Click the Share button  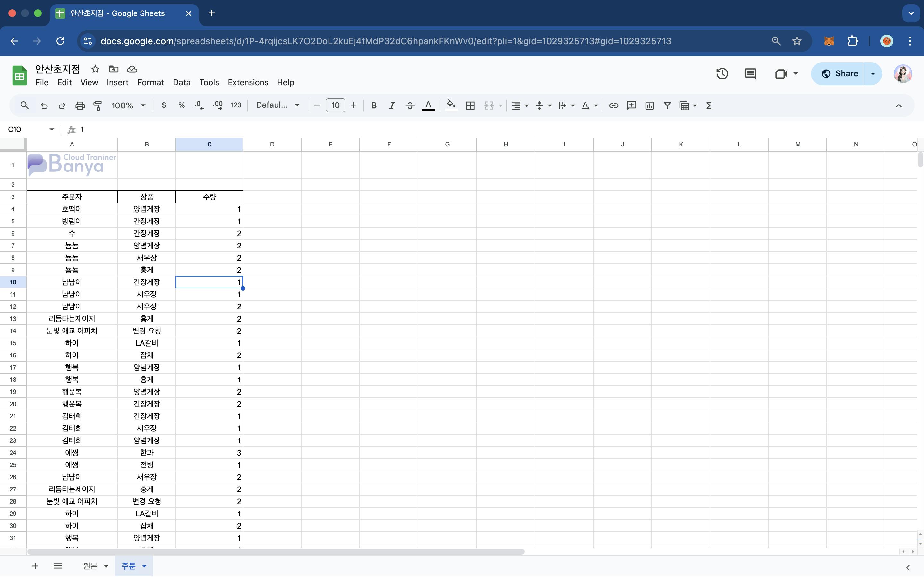click(x=839, y=74)
